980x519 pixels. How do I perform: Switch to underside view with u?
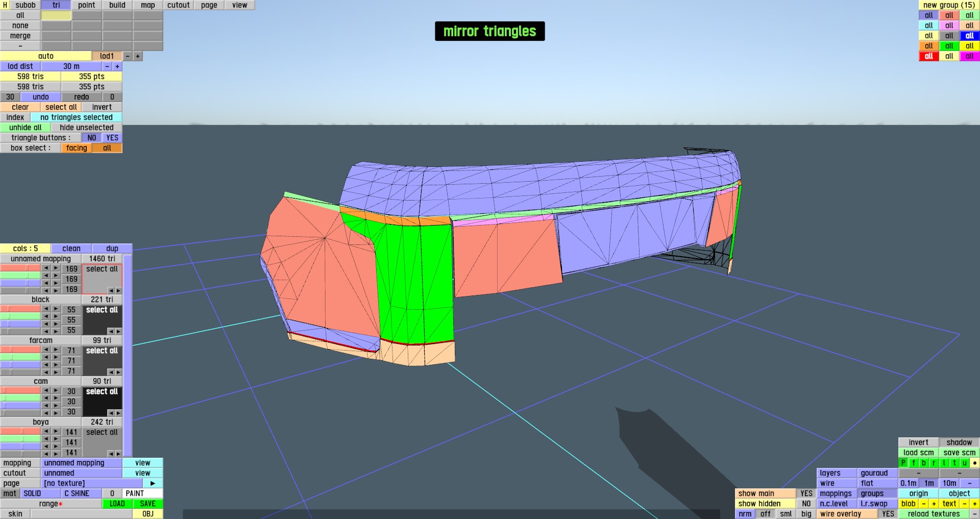coord(965,463)
